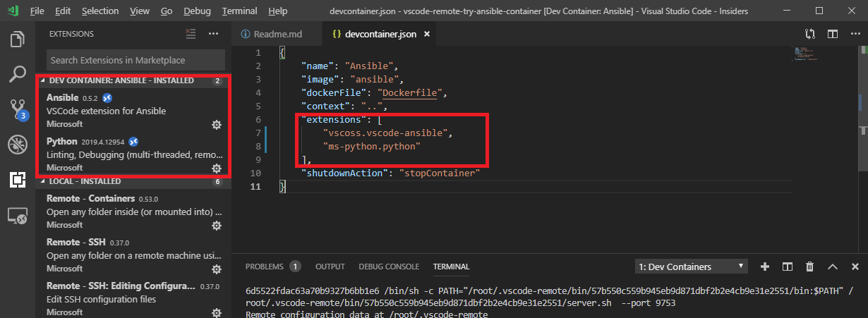The image size is (868, 318).
Task: Close the terminal panel
Action: (x=855, y=267)
